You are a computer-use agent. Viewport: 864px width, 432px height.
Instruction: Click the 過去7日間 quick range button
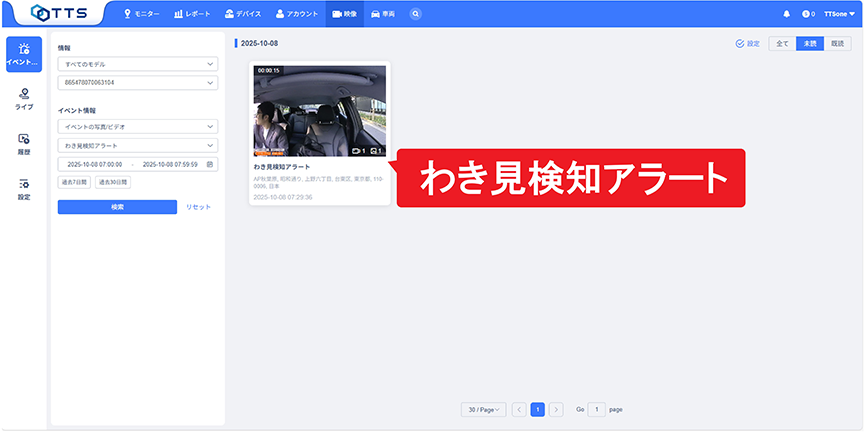[x=74, y=183]
